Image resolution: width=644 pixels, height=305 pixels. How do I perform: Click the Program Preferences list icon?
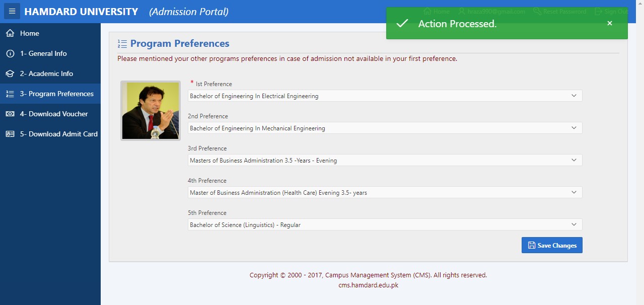point(10,94)
